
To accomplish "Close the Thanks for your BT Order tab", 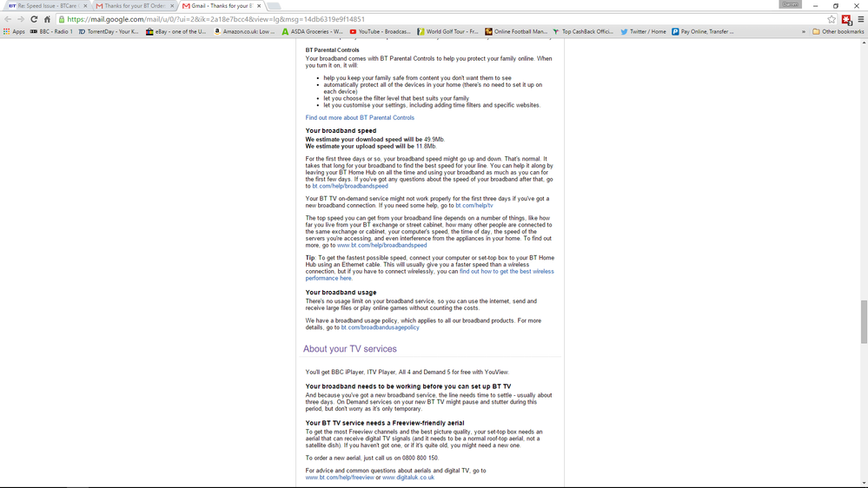I will [x=172, y=6].
